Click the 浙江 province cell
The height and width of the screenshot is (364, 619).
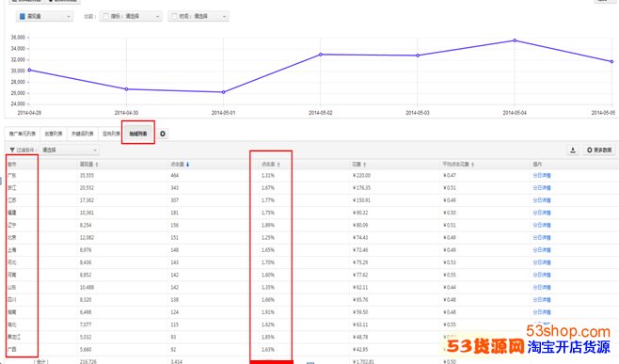[12, 188]
